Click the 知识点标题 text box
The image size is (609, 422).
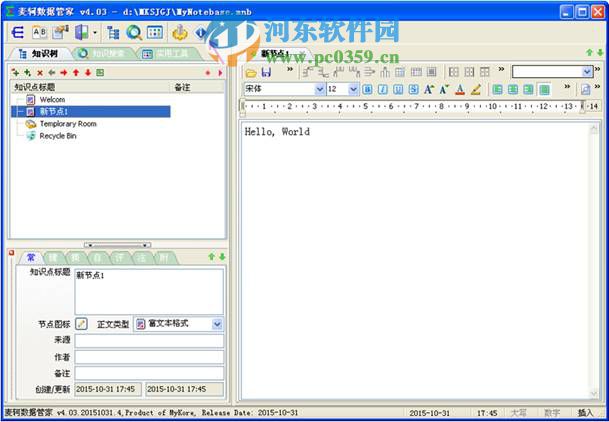(x=149, y=292)
